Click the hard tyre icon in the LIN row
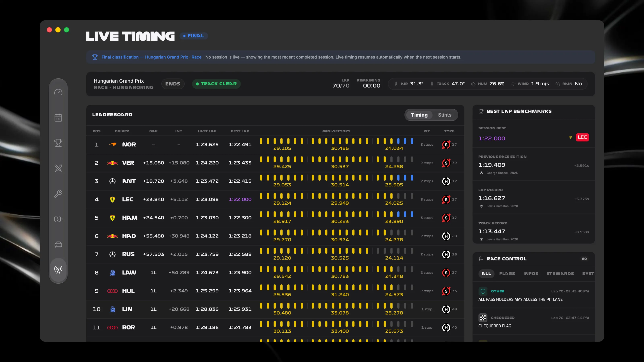This screenshot has height=362, width=644. (x=446, y=309)
